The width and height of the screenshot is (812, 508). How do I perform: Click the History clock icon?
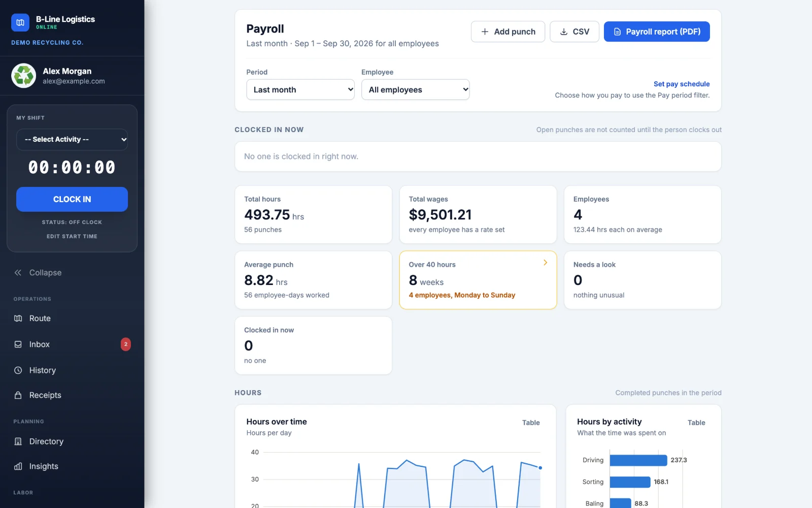(18, 370)
